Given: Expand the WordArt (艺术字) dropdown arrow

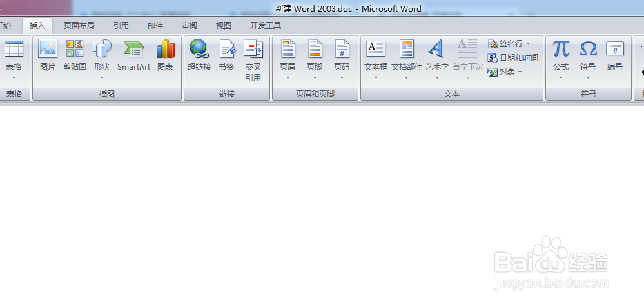Looking at the screenshot, I should [437, 77].
